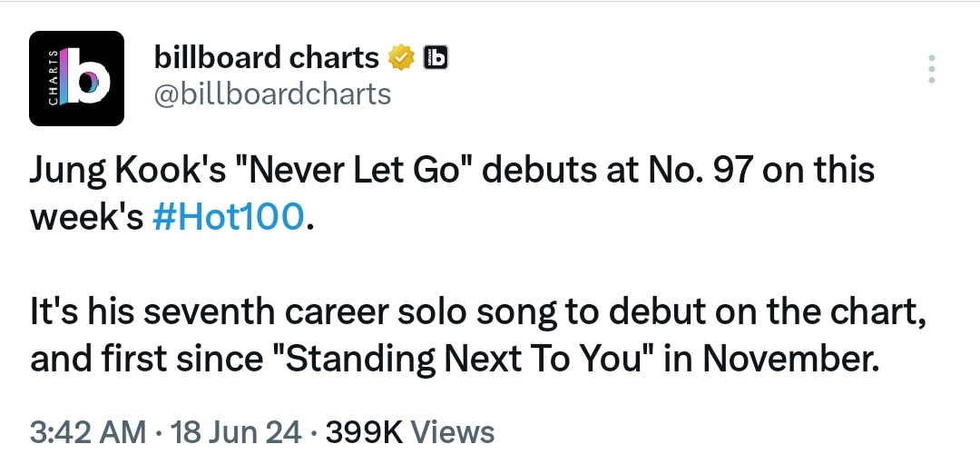
Task: Click the Billboard affiliate badge icon
Action: point(436,57)
